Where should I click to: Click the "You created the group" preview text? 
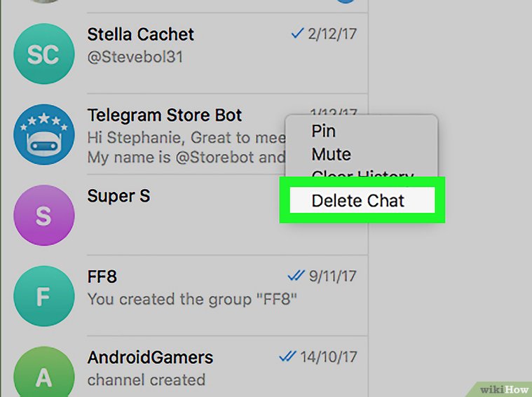(192, 299)
